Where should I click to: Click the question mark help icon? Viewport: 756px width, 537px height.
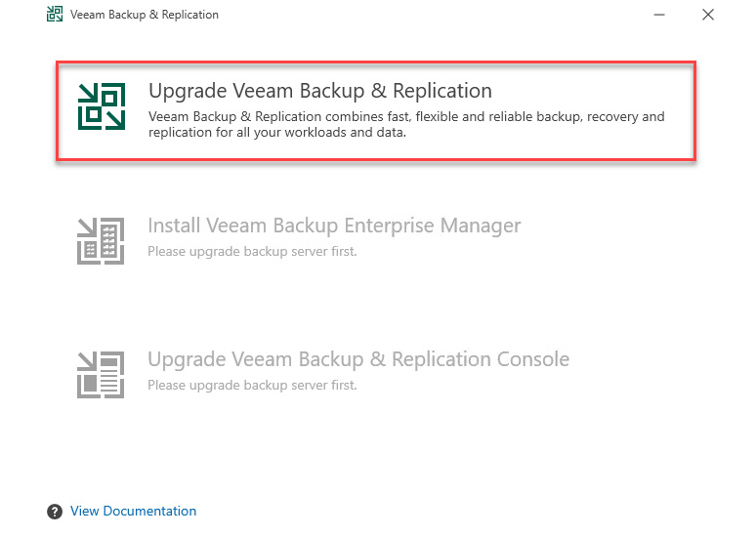[55, 512]
